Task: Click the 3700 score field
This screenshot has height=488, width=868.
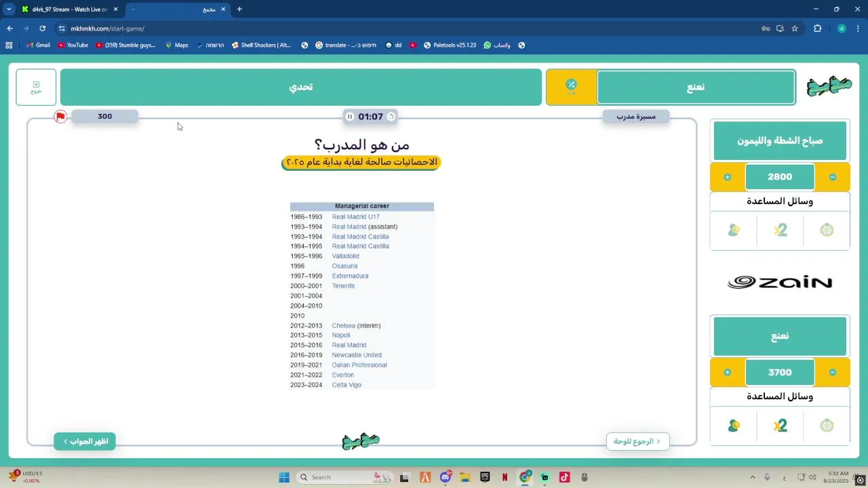Action: (780, 372)
